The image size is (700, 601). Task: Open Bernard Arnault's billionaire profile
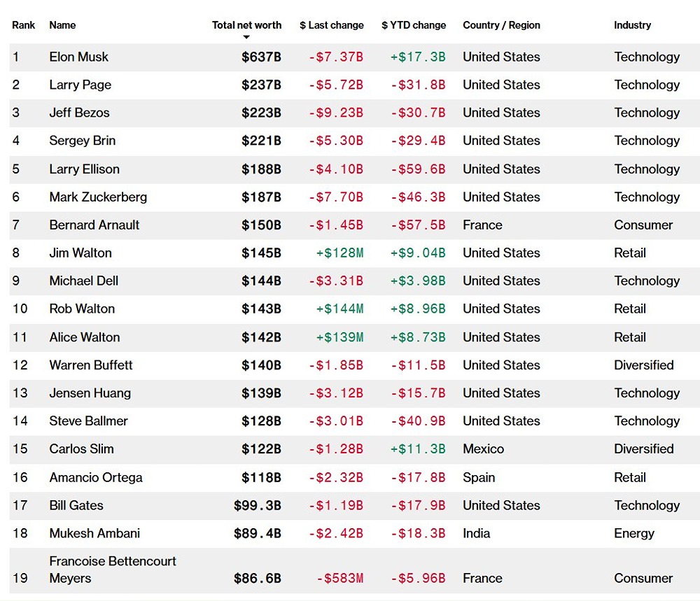pyautogui.click(x=94, y=225)
